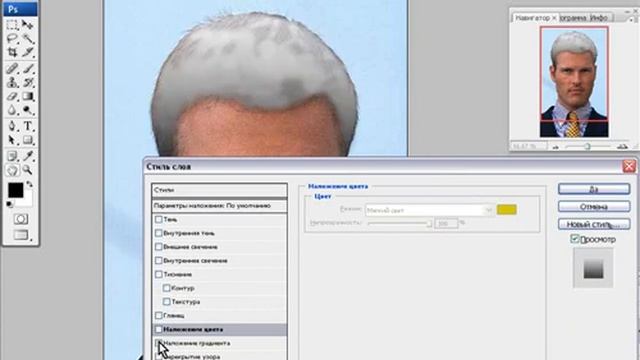
Task: Select the Crop tool
Action: pyautogui.click(x=12, y=52)
